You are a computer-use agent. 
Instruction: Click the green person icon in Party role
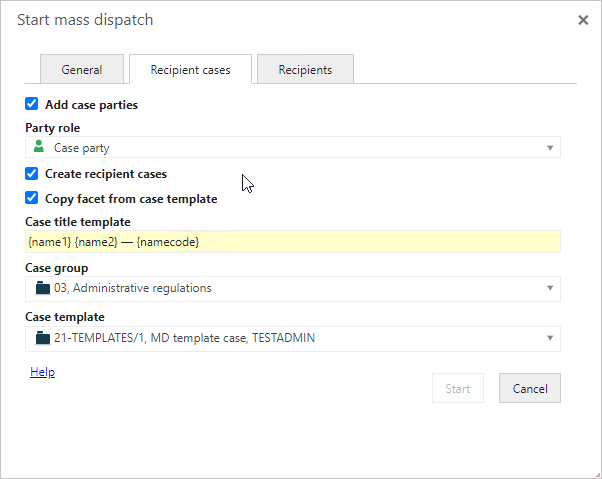[39, 147]
